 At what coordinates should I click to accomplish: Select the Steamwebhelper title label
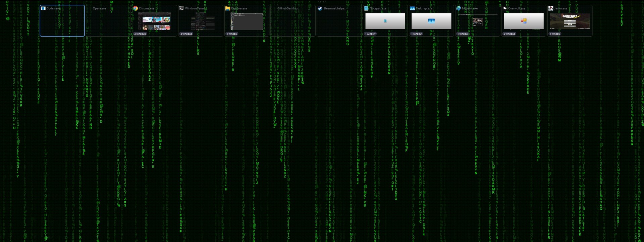pyautogui.click(x=335, y=8)
